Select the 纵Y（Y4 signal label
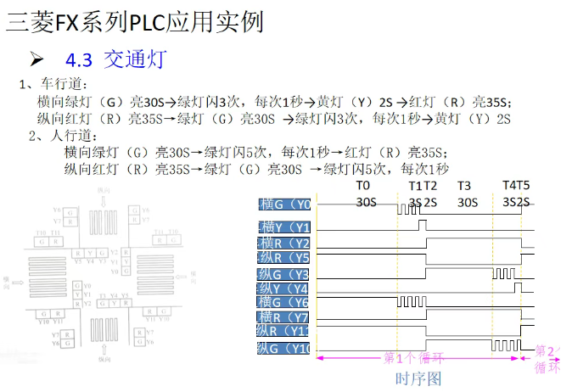The width and height of the screenshot is (572, 392). [283, 288]
